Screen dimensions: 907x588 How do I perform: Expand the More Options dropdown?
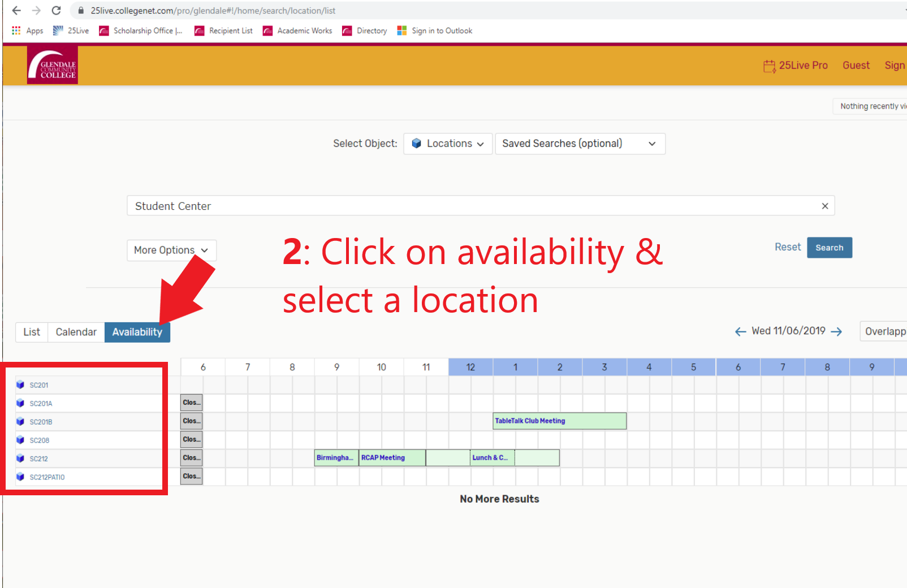tap(171, 250)
